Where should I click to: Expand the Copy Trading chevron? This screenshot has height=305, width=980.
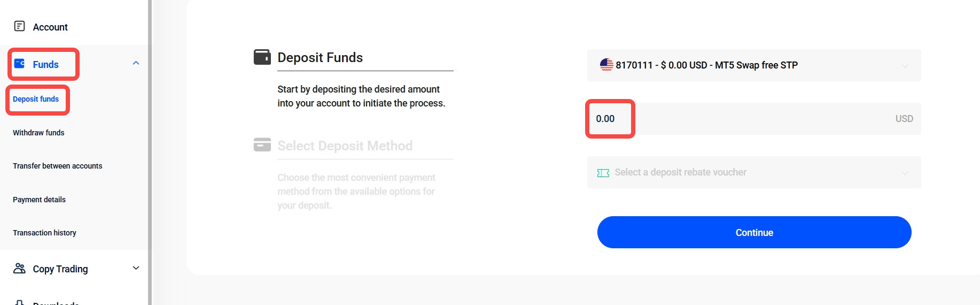click(136, 268)
